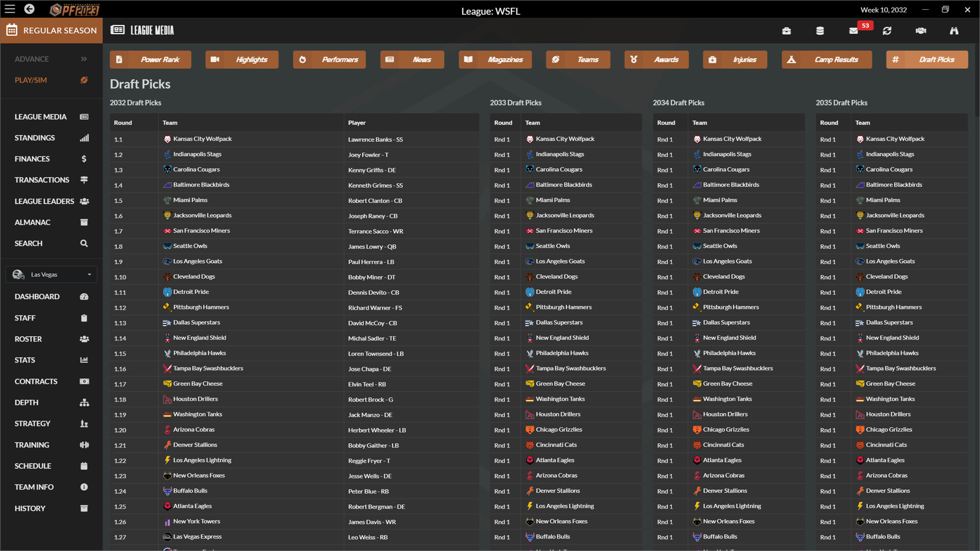The width and height of the screenshot is (980, 551).
Task: Switch to the Power Rank tab
Action: pyautogui.click(x=151, y=59)
